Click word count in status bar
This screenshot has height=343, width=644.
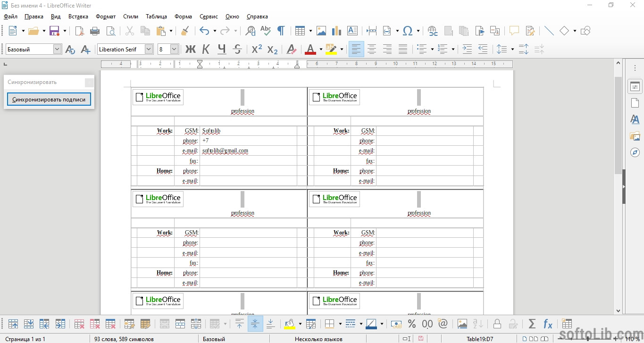point(124,339)
